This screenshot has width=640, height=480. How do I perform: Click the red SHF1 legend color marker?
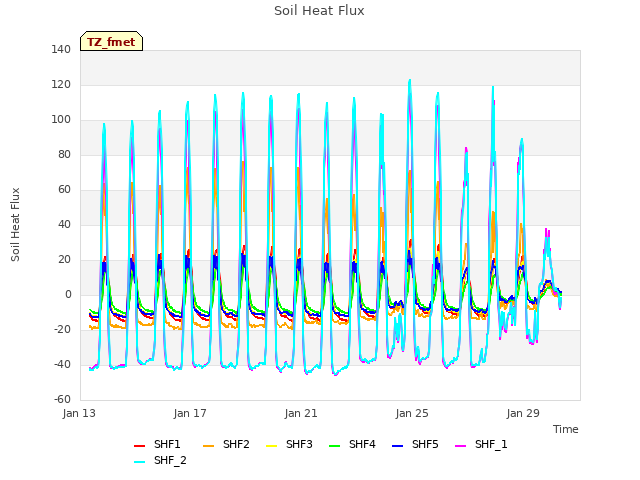(x=140, y=446)
